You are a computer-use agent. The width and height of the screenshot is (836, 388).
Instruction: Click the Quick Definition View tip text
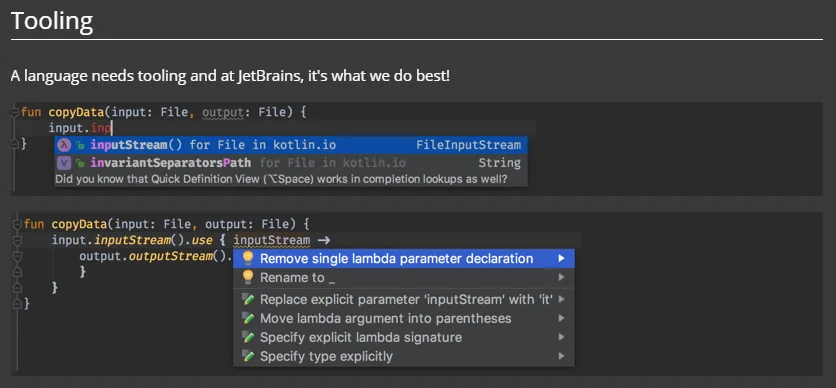[x=281, y=179]
